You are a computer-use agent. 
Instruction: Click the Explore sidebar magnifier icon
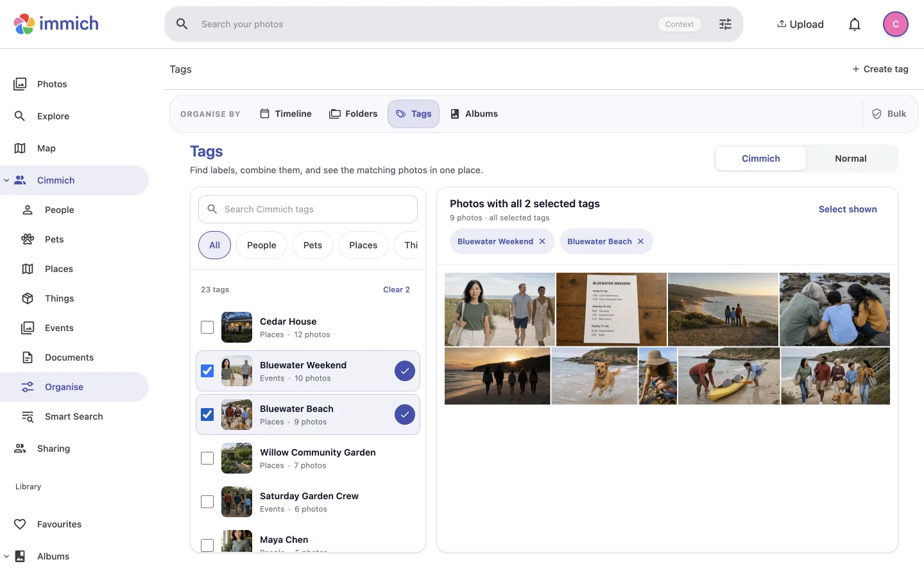(x=20, y=116)
